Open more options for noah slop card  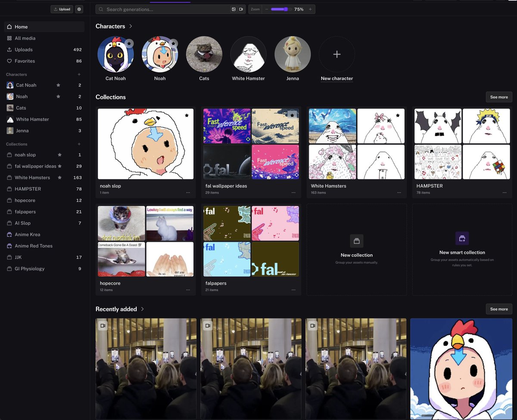tap(188, 192)
